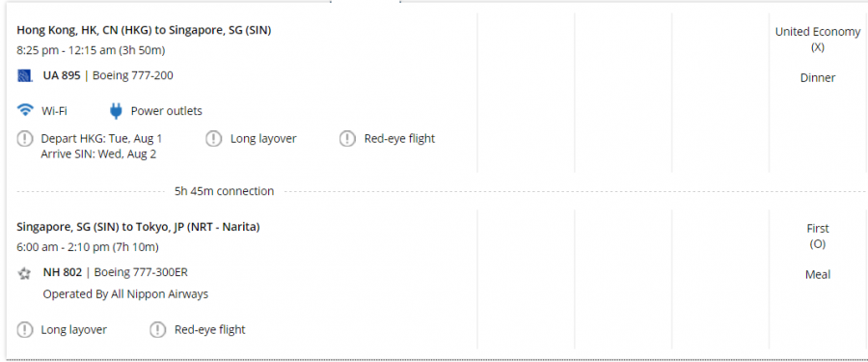Click the Power outlets plug icon
The image size is (868, 362).
[x=115, y=111]
